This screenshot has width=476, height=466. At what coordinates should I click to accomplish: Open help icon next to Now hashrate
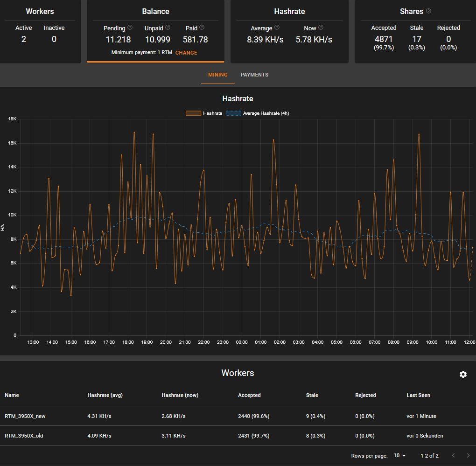tap(321, 28)
